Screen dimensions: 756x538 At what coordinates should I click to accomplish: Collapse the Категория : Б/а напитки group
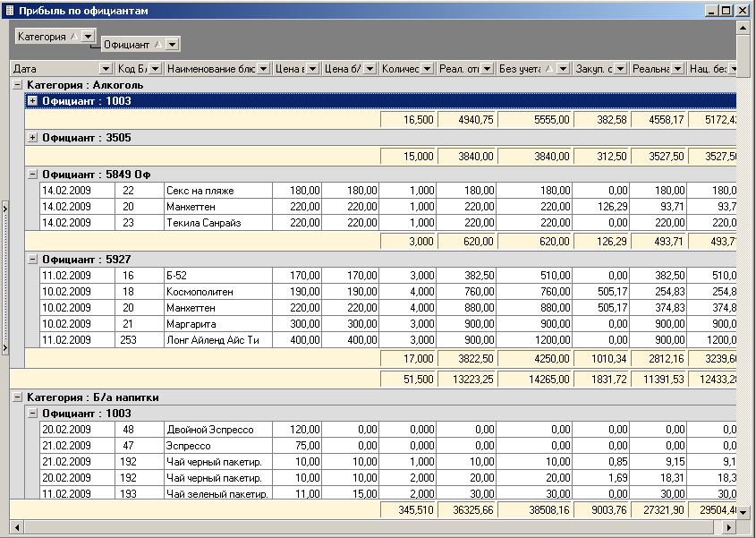pos(17,397)
